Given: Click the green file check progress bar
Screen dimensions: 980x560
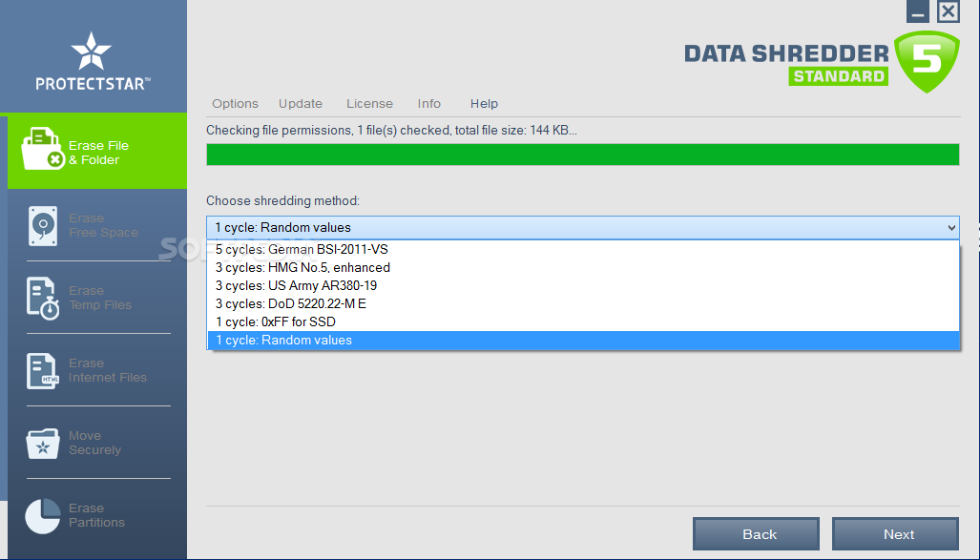Looking at the screenshot, I should click(582, 155).
